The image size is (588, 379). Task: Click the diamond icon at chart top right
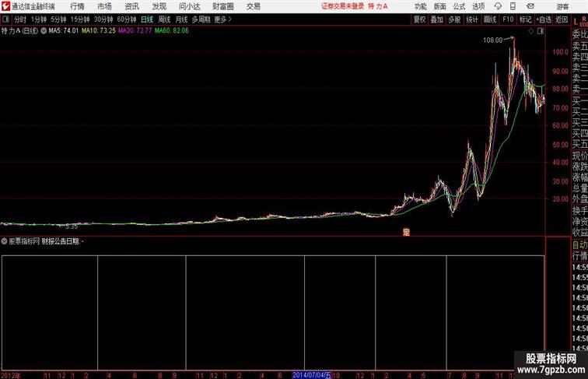(531, 31)
